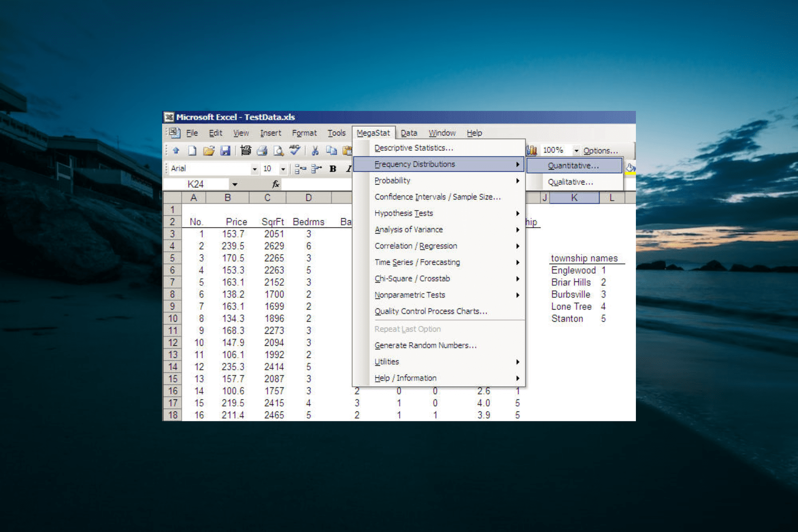Select column A header

click(x=194, y=198)
